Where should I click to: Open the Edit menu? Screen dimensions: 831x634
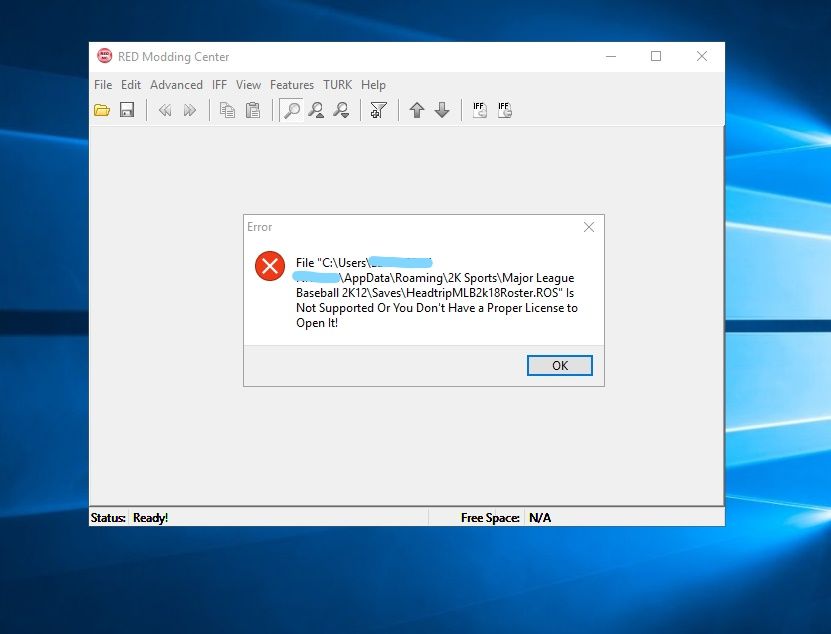pos(131,85)
